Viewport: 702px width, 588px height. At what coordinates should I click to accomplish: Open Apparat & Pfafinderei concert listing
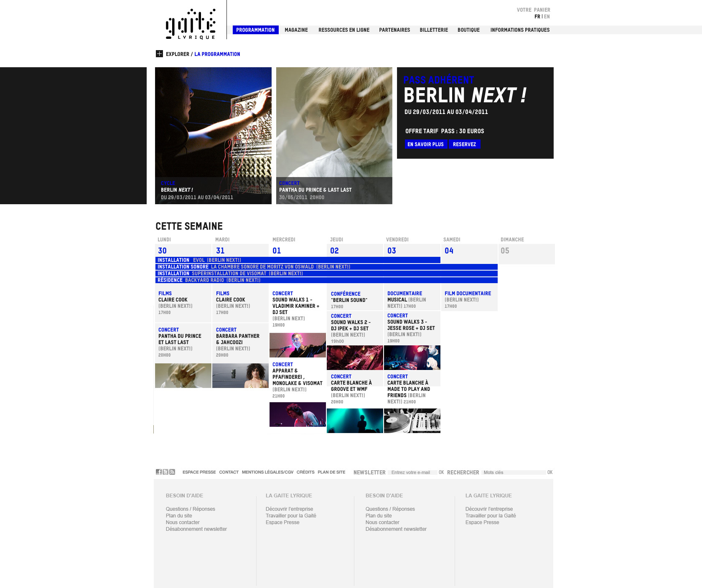pos(298,380)
